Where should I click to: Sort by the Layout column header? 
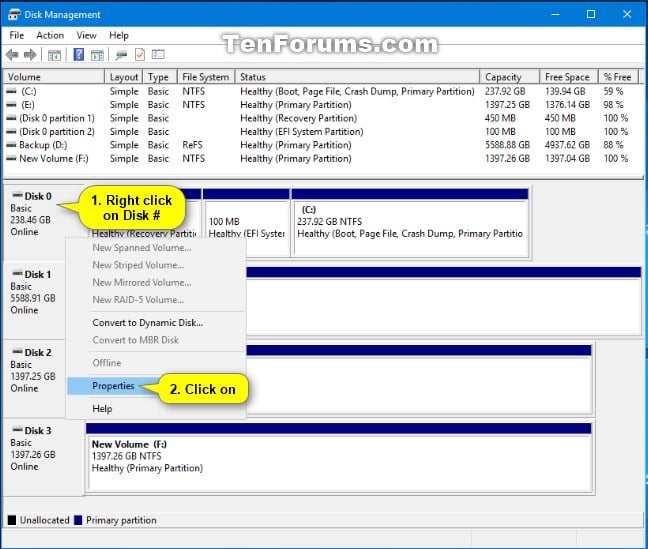[x=124, y=77]
